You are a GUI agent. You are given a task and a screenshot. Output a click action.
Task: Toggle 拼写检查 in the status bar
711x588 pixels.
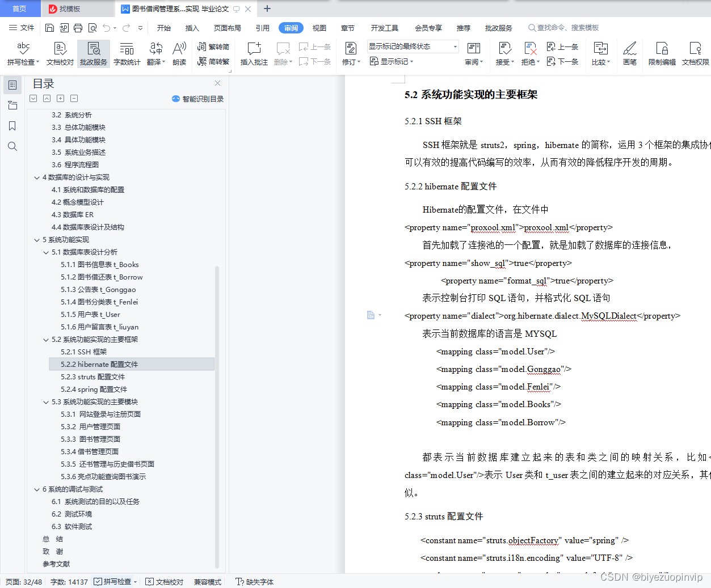[113, 582]
